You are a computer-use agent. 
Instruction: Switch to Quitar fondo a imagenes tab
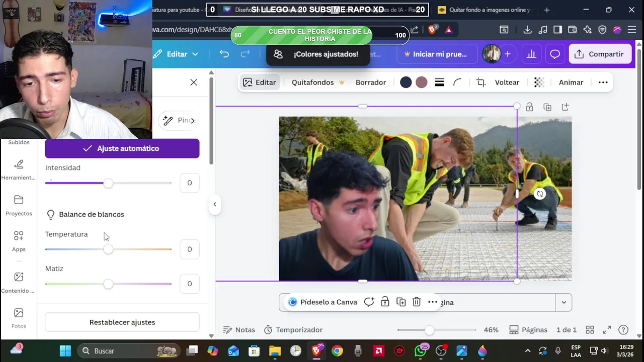tap(484, 10)
